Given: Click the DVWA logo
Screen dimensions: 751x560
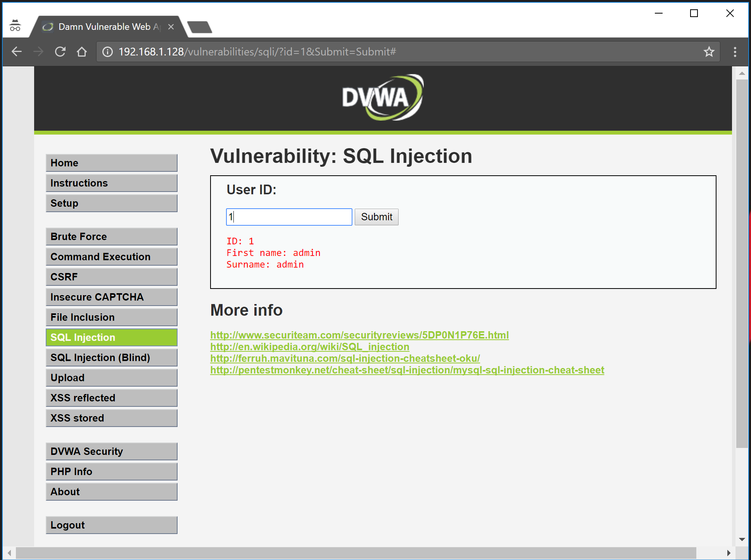Looking at the screenshot, I should [382, 97].
